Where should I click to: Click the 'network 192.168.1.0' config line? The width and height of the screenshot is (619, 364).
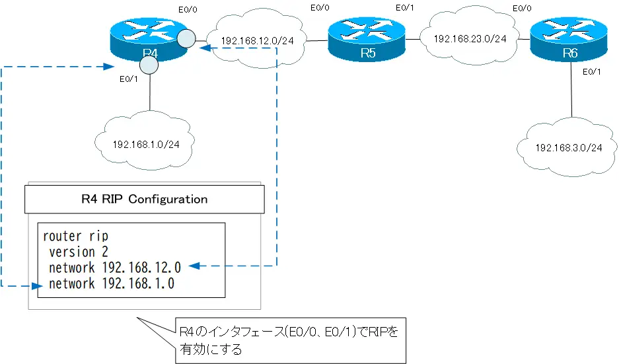(112, 283)
